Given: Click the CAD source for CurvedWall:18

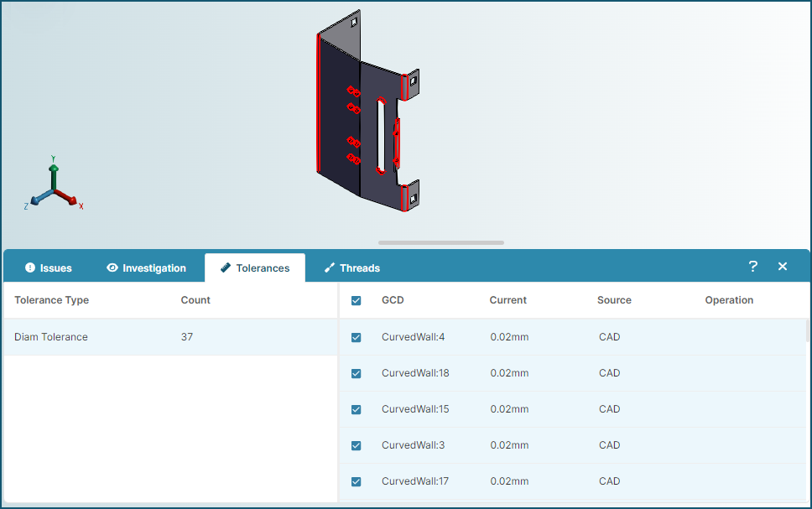Looking at the screenshot, I should click(610, 373).
